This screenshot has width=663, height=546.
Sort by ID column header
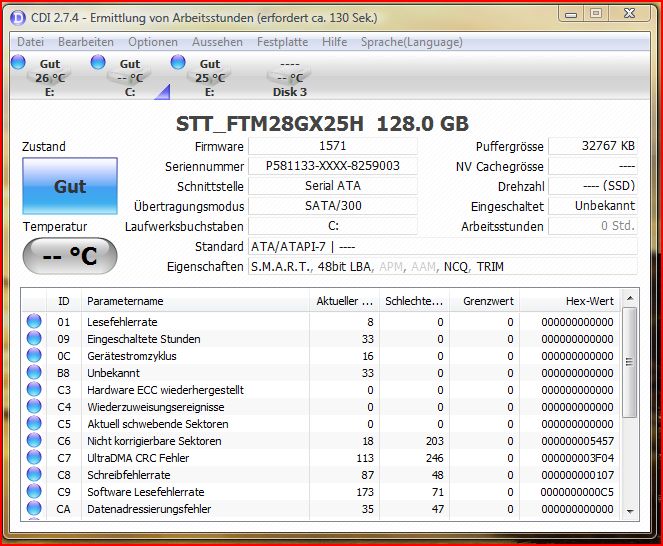pyautogui.click(x=63, y=301)
